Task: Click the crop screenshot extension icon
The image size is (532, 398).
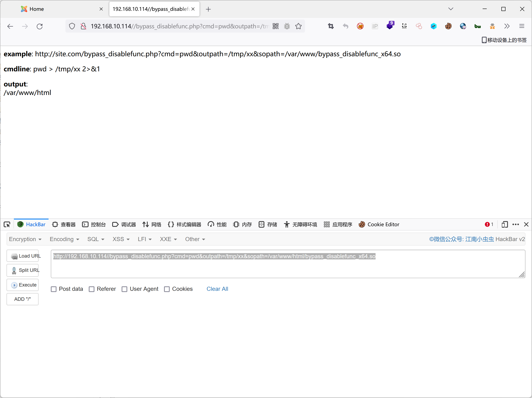Action: click(331, 26)
